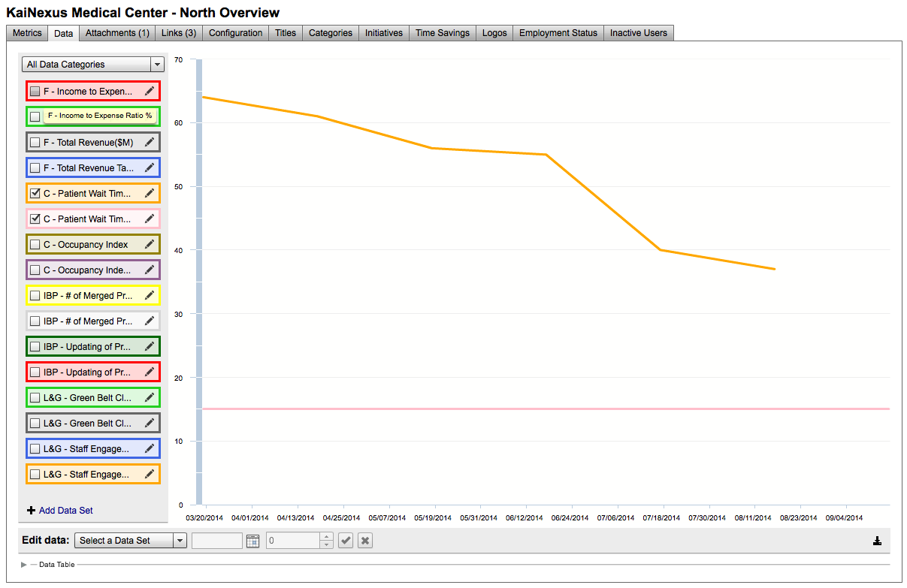Edit the light gray IBP - # of Merged Pr... set
The height and width of the screenshot is (588, 907).
pos(150,321)
